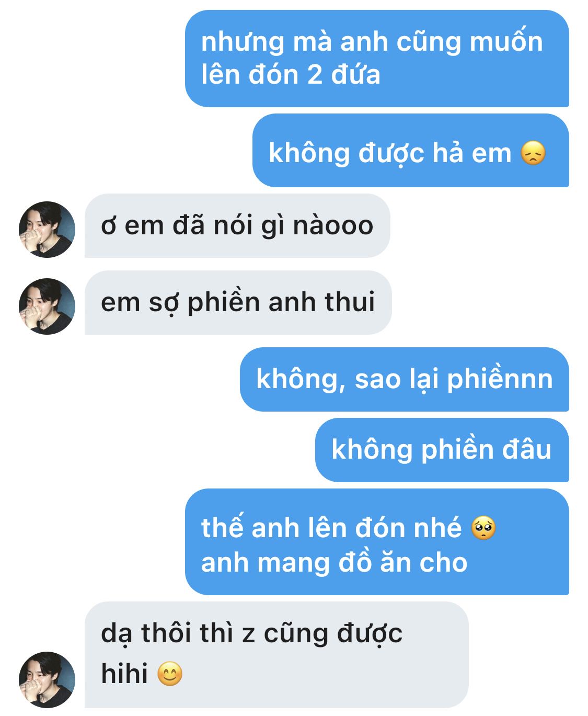Tap avatar beside 'em sợ phiền anh thui'
The image size is (588, 716).
pos(47,306)
